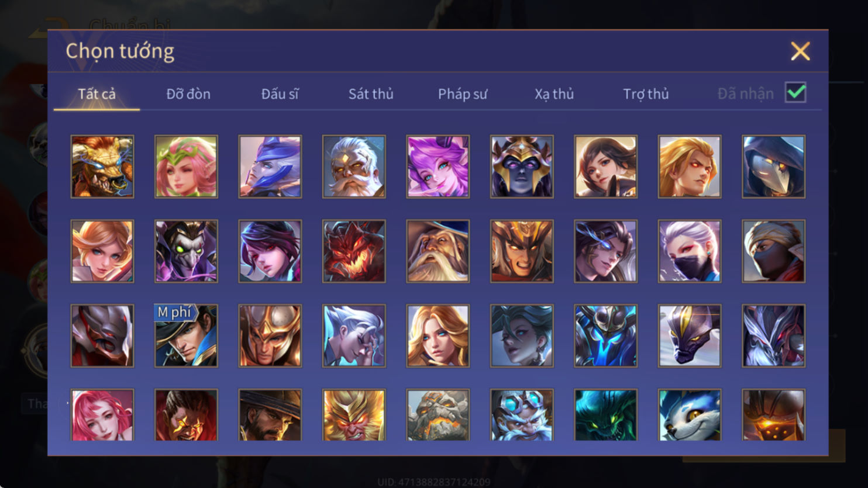This screenshot has width=868, height=488.
Task: Open the Đấu sĩ tab
Action: (280, 94)
